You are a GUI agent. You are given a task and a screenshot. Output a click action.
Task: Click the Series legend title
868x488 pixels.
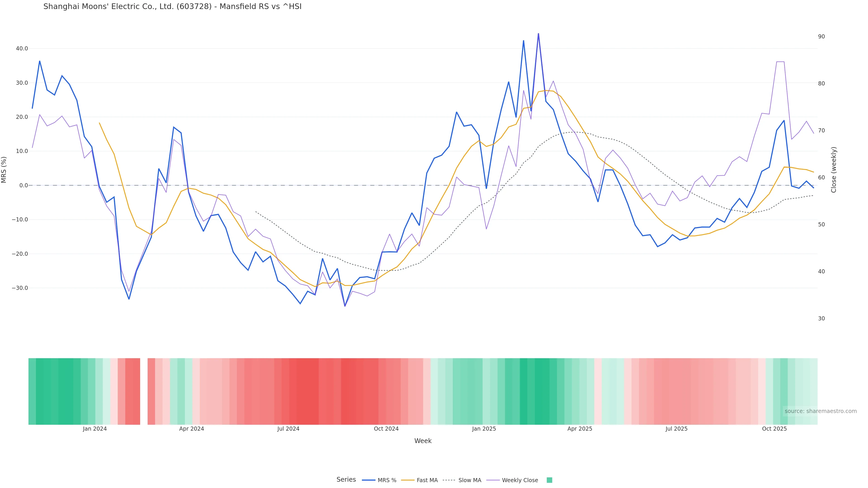(346, 480)
